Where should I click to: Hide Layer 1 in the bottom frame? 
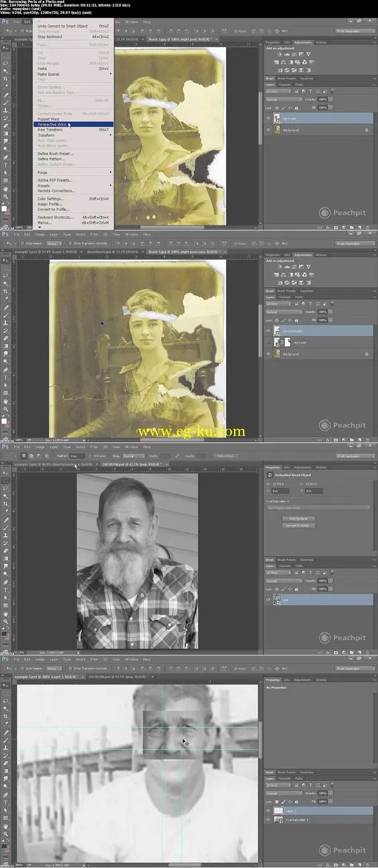pos(269,810)
